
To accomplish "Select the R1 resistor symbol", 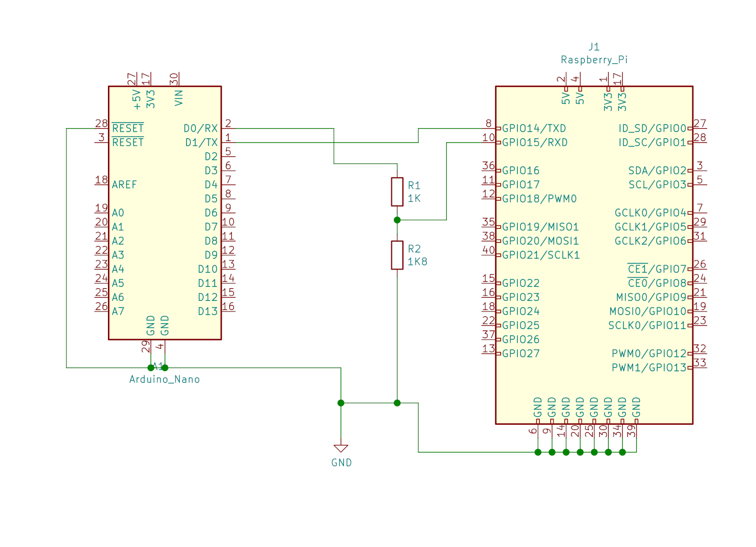I will click(x=397, y=191).
